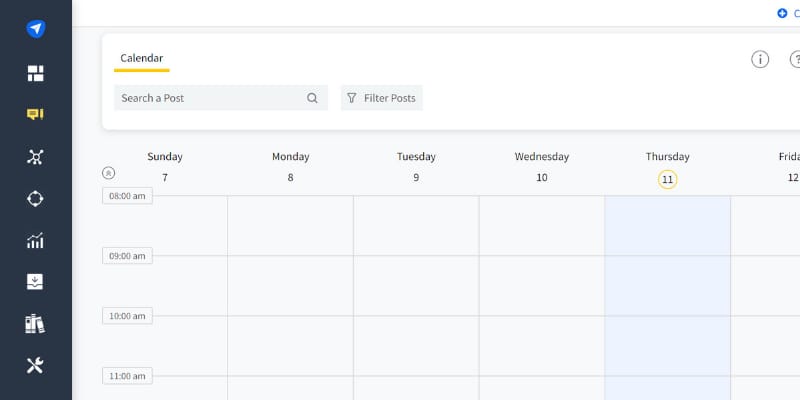
Task: Click Monday's 08:00 am calendar slot
Action: click(290, 225)
